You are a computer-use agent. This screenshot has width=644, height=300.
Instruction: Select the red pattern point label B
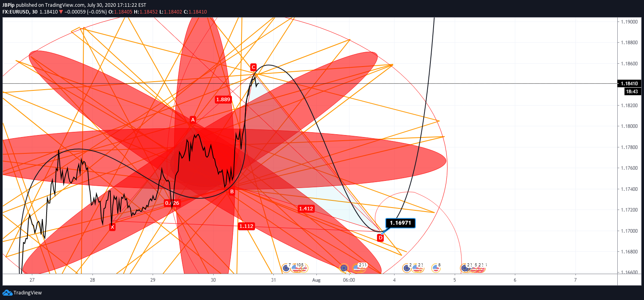[x=232, y=192]
